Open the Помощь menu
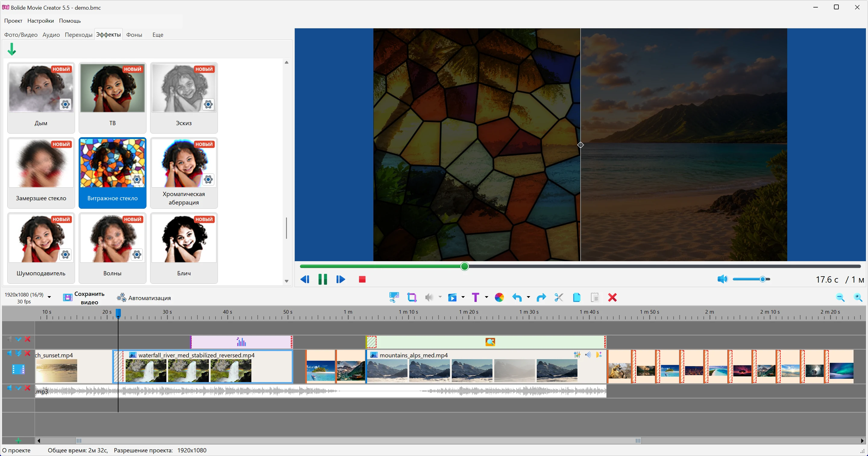Screen dimensions: 868x456 [70, 21]
